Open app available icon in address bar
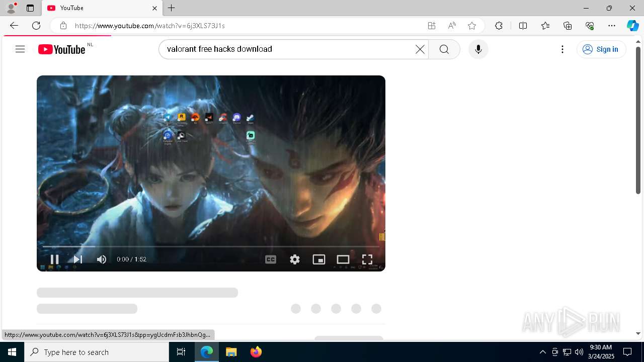This screenshot has height=362, width=644. coord(432,26)
